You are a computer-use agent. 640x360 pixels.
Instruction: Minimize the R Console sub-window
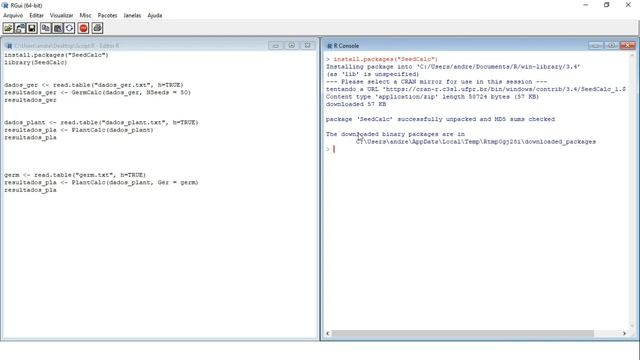tap(596, 45)
